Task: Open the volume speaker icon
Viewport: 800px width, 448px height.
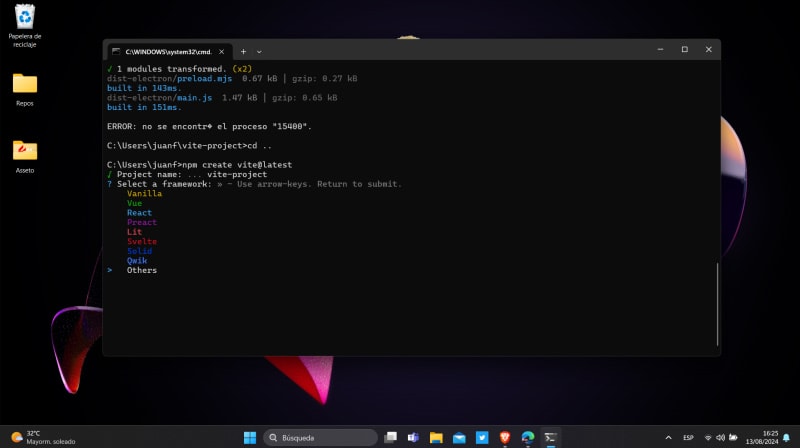Action: (720, 437)
